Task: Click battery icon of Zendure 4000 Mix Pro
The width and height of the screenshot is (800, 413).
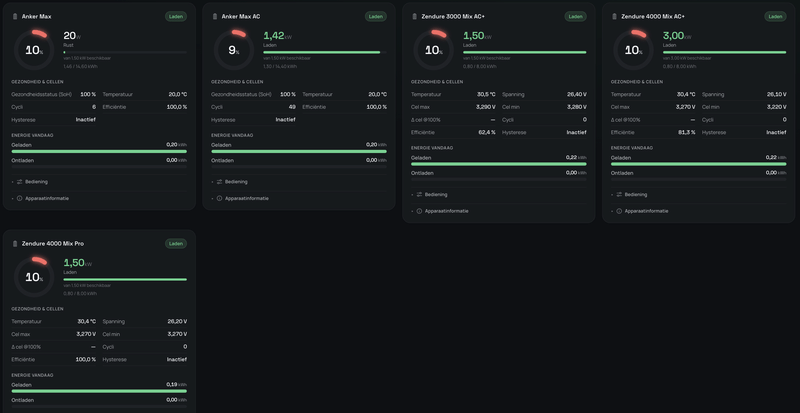Action: (15, 244)
